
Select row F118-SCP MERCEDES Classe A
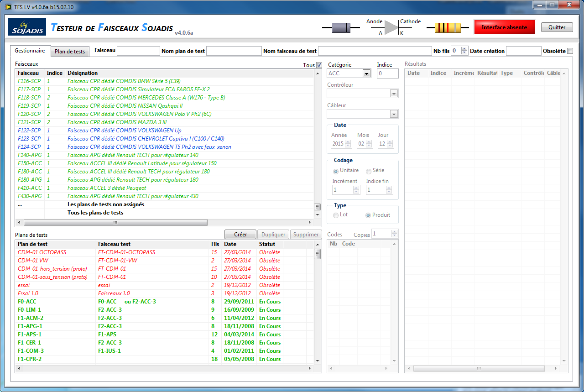click(165, 98)
